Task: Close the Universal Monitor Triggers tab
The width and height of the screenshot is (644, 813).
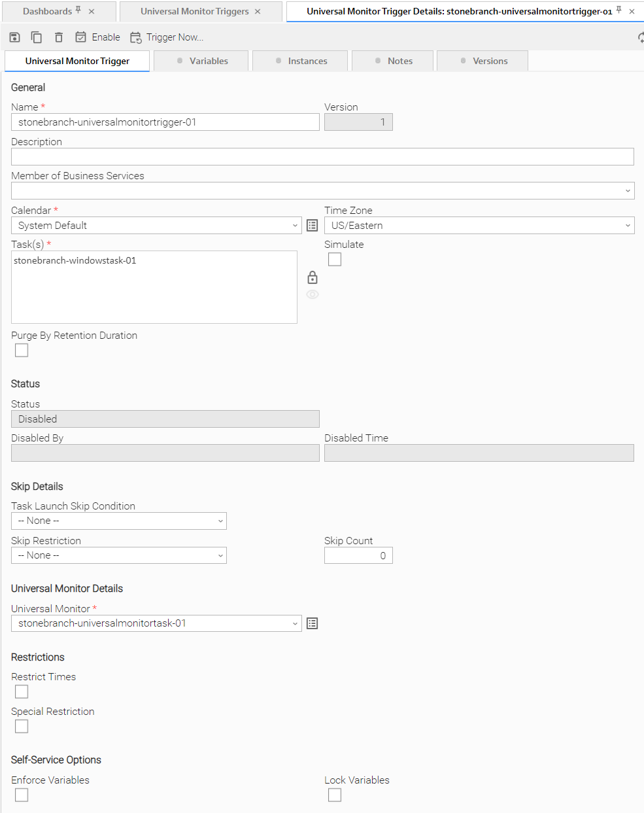Action: coord(258,11)
